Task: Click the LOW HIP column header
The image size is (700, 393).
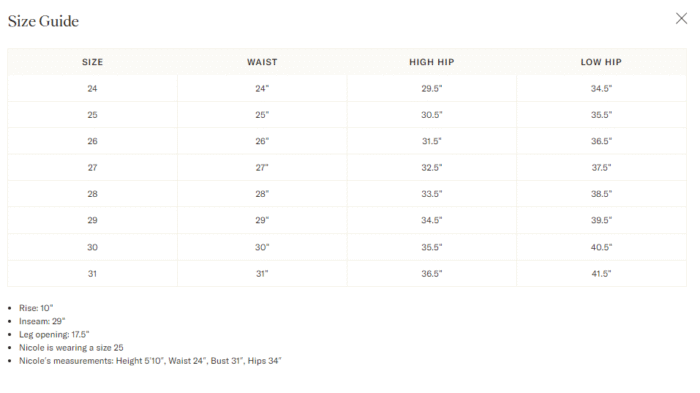Action: coord(601,62)
